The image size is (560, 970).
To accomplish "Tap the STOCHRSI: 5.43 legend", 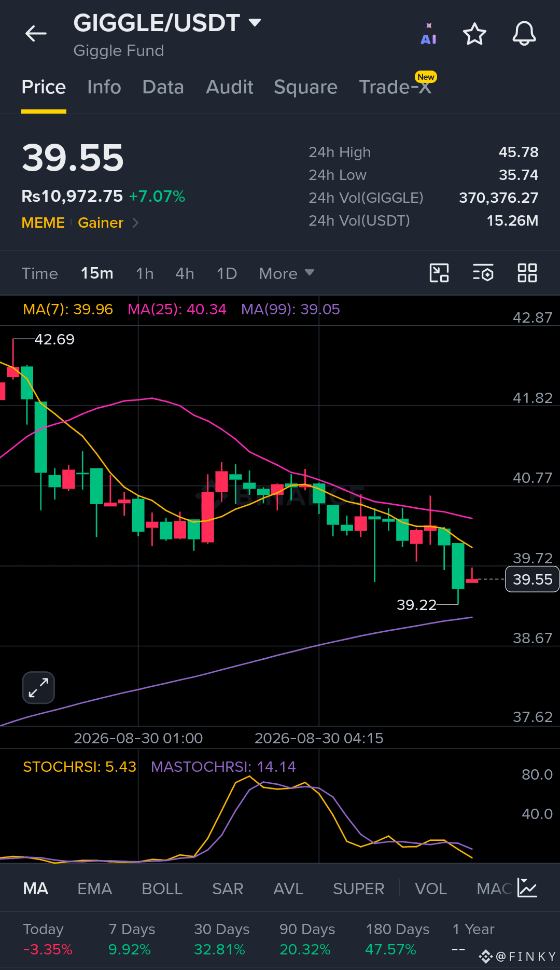I will (x=79, y=767).
